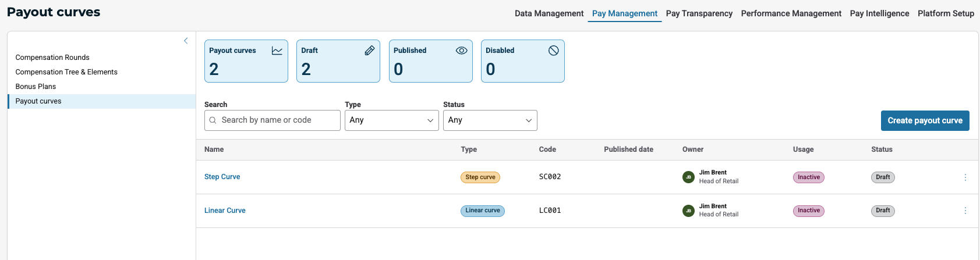
Task: Click the eye icon on Published card
Action: tap(461, 51)
